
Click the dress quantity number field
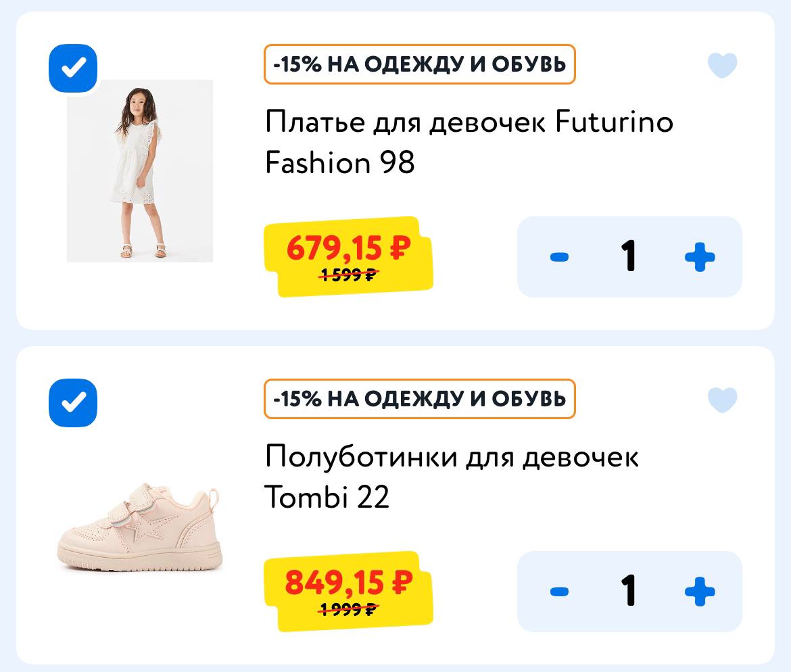[x=629, y=257]
